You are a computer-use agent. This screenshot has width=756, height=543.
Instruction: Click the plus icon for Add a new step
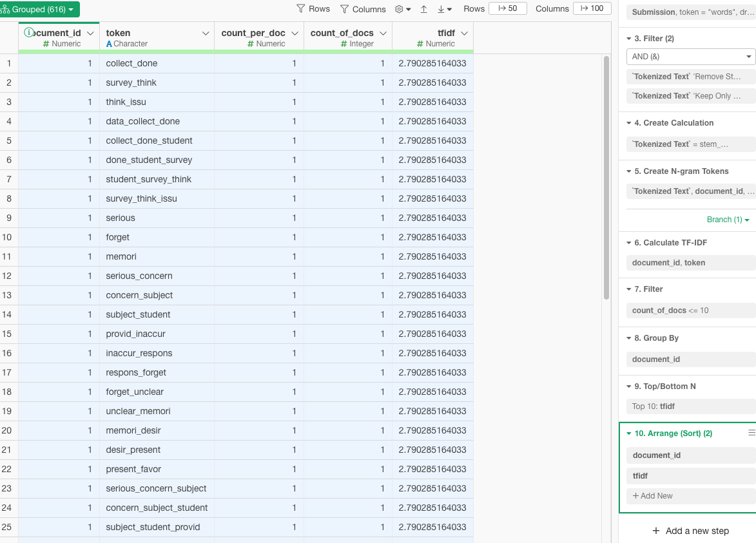click(656, 531)
